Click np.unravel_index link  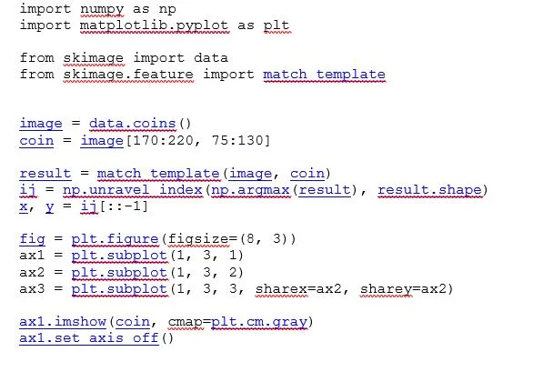tap(133, 190)
